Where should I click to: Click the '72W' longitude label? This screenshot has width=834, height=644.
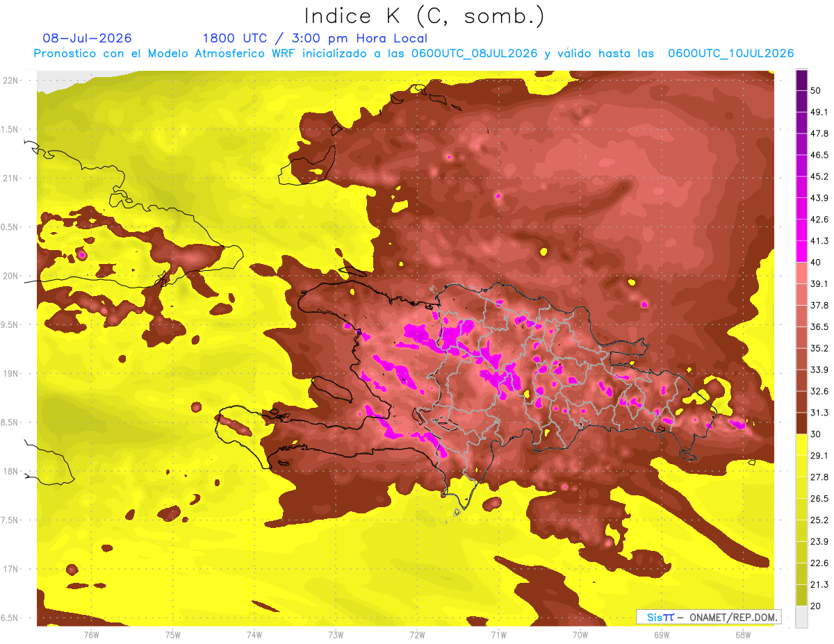[418, 634]
